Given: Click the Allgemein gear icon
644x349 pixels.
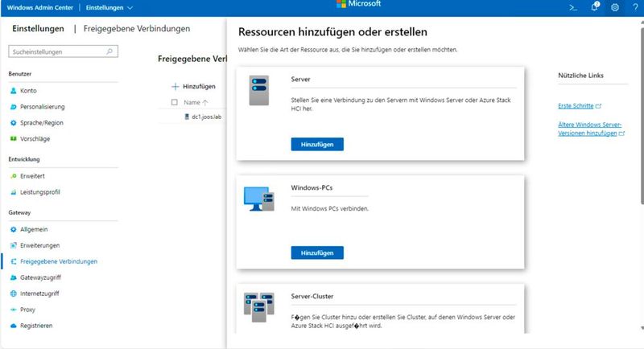Looking at the screenshot, I should pos(13,229).
